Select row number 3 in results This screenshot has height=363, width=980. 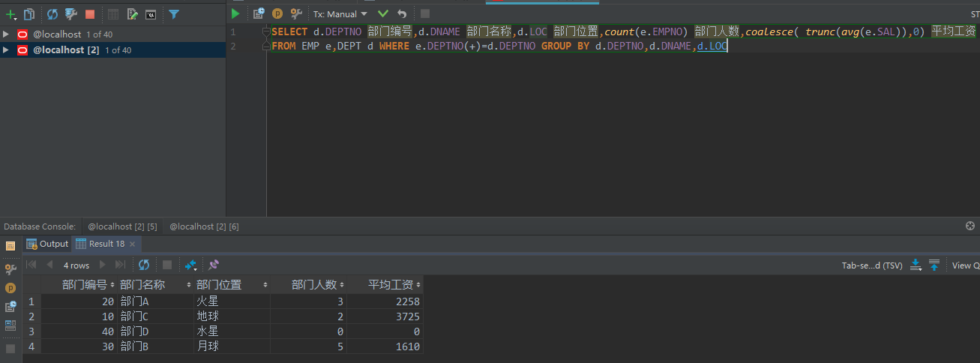pos(31,331)
